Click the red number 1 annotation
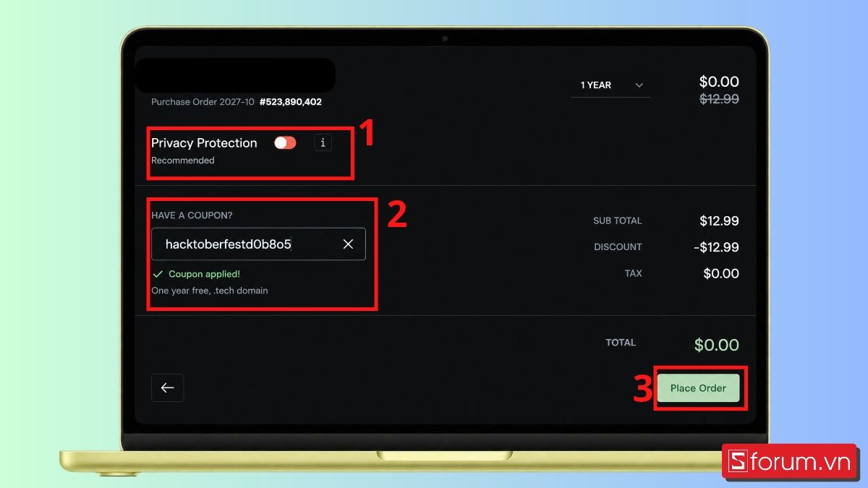The height and width of the screenshot is (488, 868). [367, 134]
